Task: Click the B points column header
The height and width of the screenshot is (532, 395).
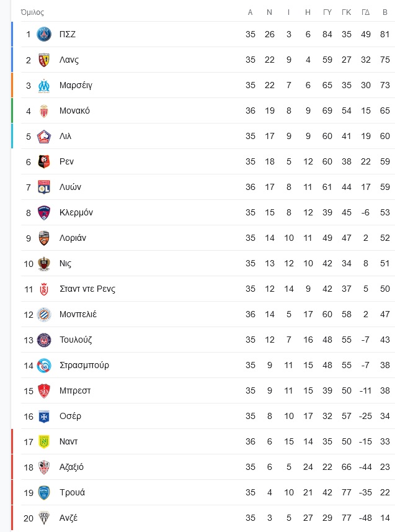Action: tap(385, 12)
